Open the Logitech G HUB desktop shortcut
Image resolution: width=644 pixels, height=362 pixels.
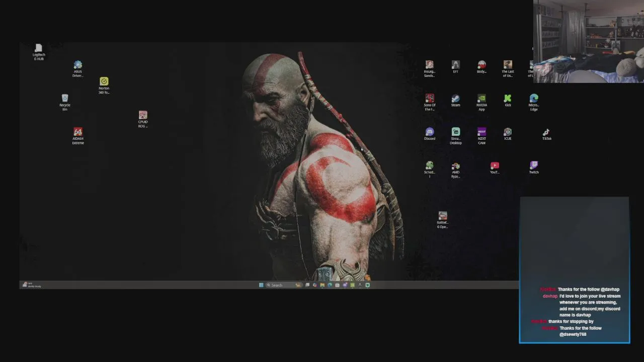click(39, 52)
